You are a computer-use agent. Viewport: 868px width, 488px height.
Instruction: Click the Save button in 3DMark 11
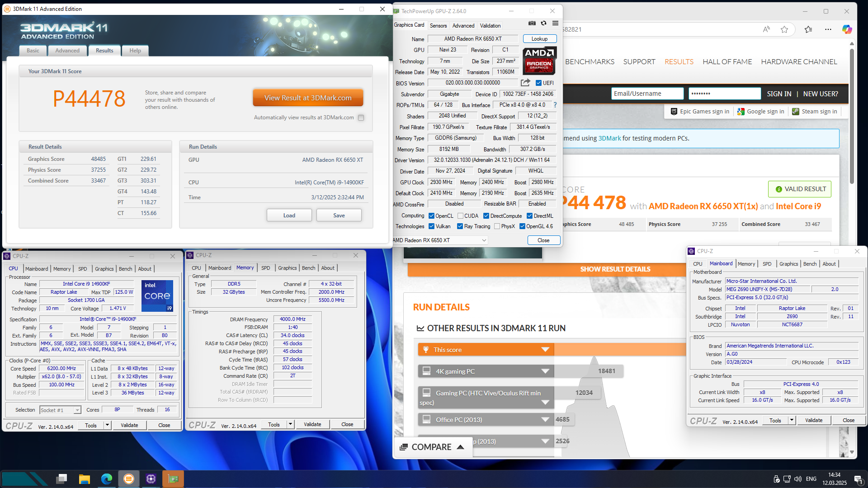point(339,216)
